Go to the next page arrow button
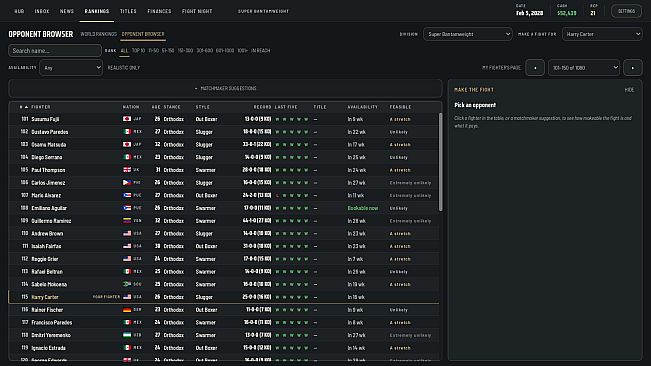Screen dimensions: 651x366 click(633, 68)
